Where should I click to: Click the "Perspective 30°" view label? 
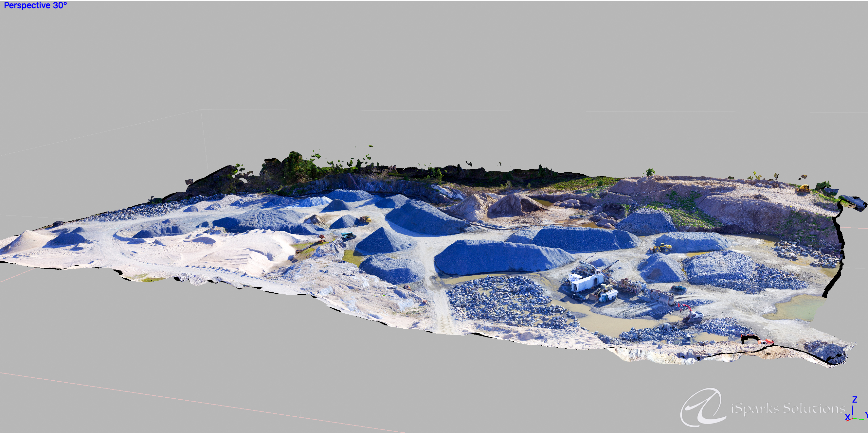tap(35, 5)
